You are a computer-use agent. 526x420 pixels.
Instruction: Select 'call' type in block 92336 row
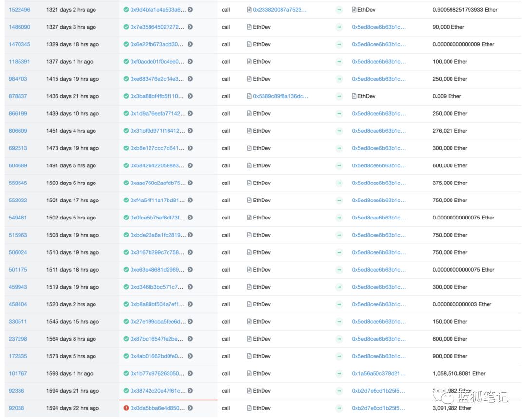226,390
